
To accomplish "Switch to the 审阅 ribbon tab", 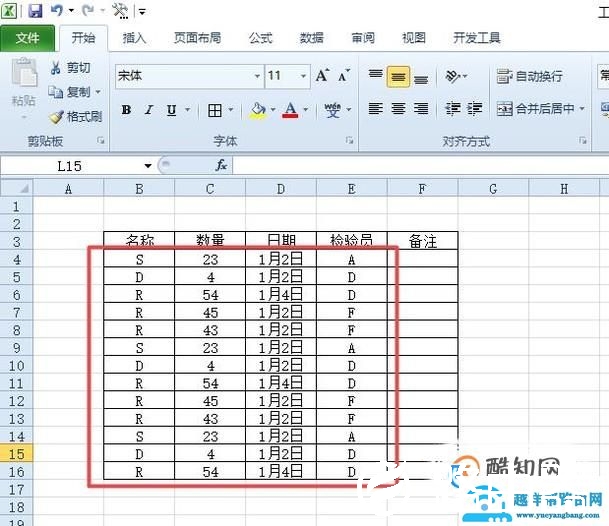I will pos(363,38).
